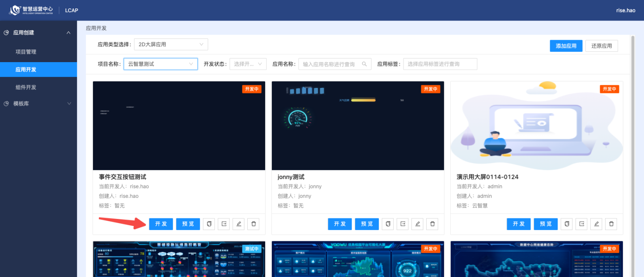This screenshot has width=644, height=277.
Task: Delete the jonny测试 application
Action: pyautogui.click(x=432, y=224)
